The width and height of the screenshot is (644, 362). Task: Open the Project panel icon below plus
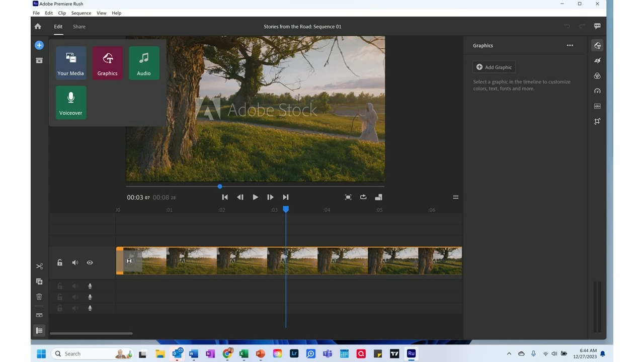(x=39, y=60)
